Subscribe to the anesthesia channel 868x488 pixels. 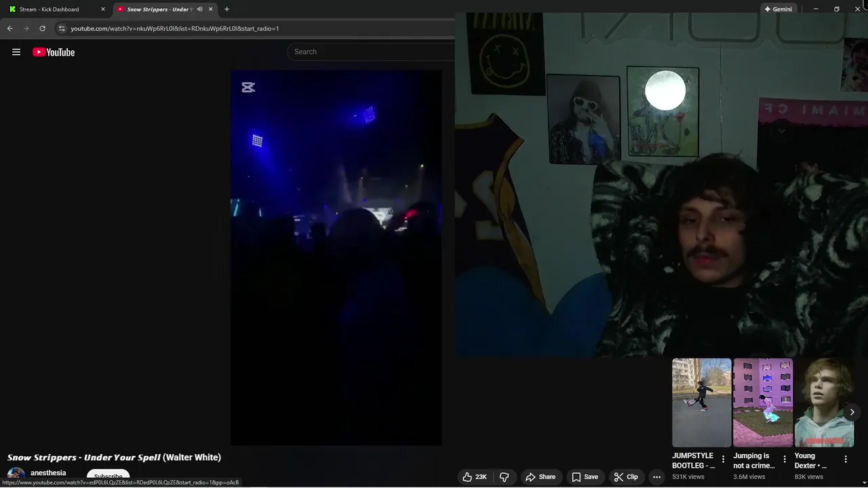(108, 476)
